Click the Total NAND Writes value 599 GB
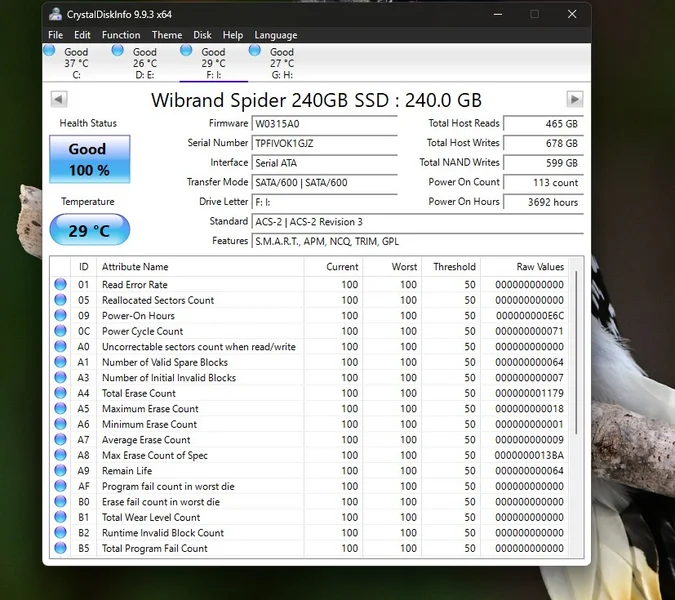 543,163
